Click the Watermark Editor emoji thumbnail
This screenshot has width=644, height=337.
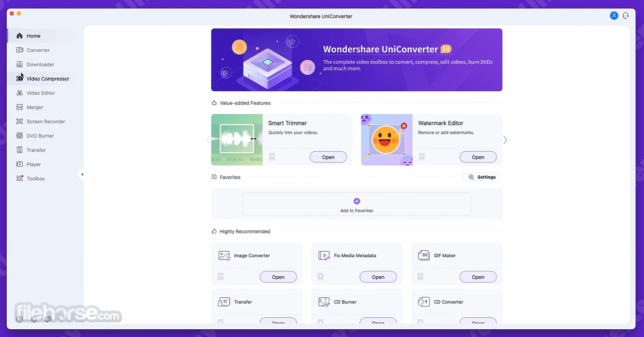[x=387, y=140]
